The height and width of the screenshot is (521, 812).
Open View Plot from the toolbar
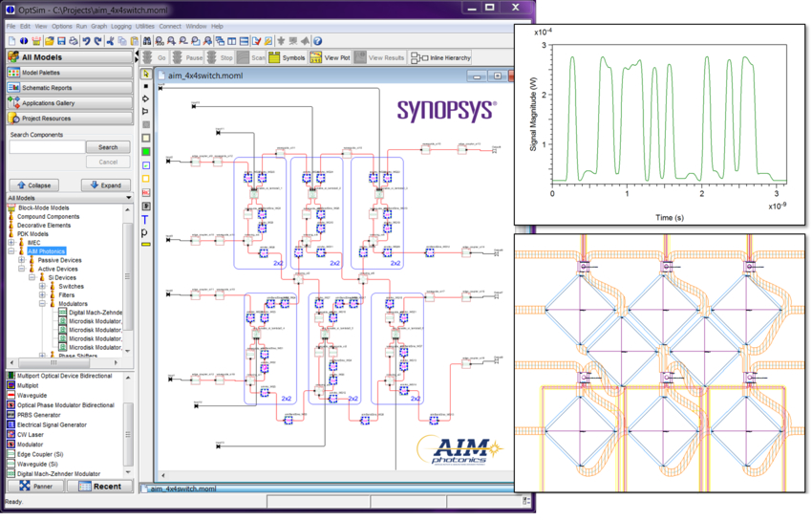(x=330, y=57)
